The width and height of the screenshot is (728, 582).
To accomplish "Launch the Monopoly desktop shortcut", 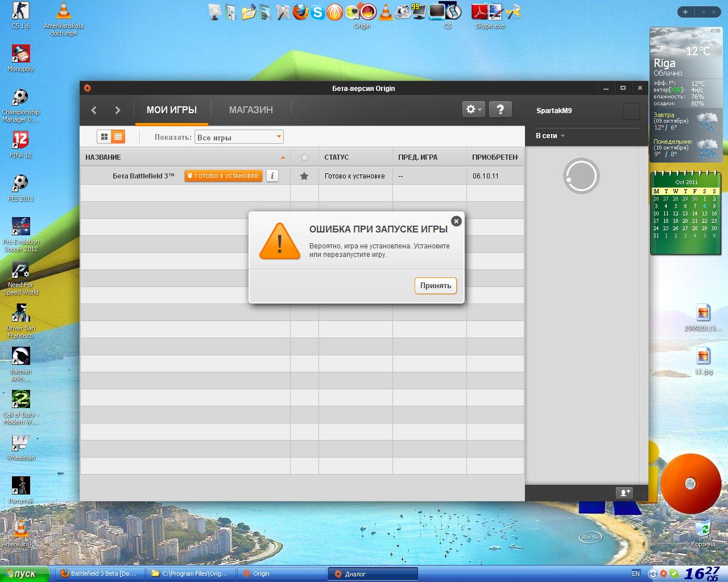I will 20,59.
